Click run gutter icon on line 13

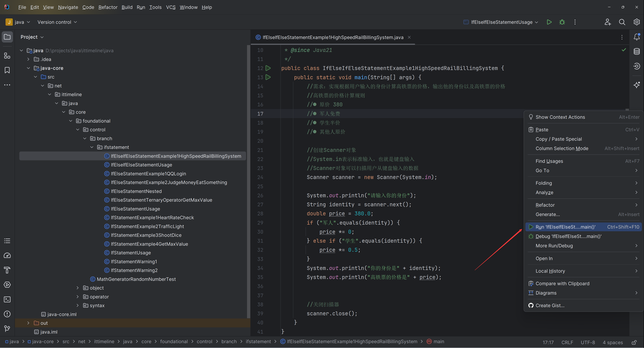click(268, 77)
